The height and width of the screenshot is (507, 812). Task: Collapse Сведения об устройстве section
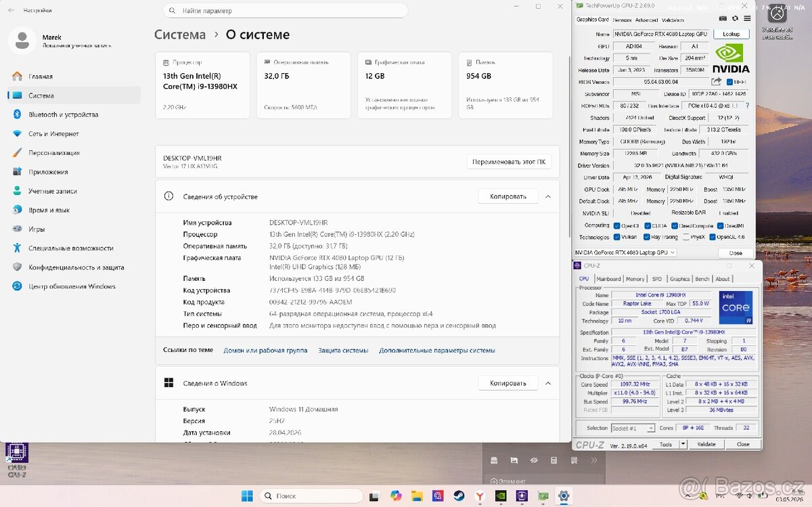[x=548, y=196]
